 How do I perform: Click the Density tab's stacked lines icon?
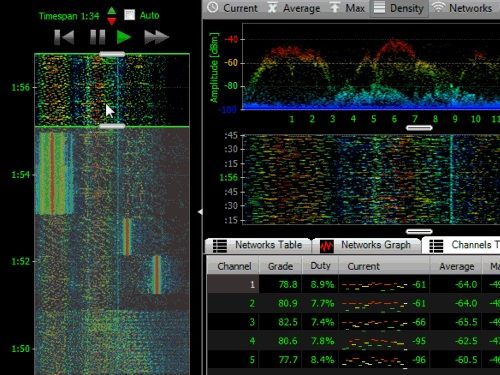[379, 7]
